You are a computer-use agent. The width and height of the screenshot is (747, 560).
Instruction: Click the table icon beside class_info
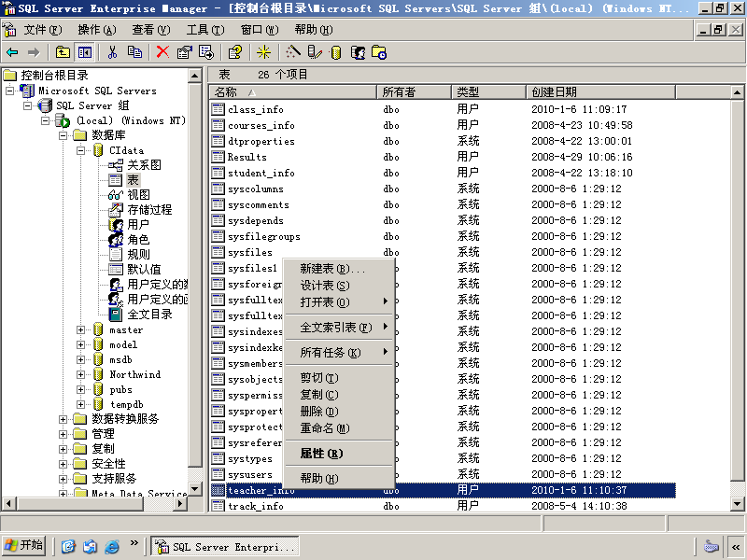click(x=218, y=109)
